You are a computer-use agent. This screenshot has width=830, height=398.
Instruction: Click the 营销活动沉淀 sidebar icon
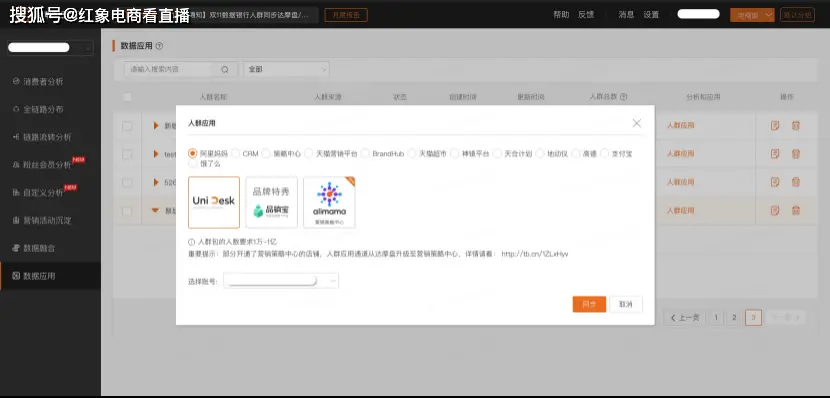pos(16,220)
